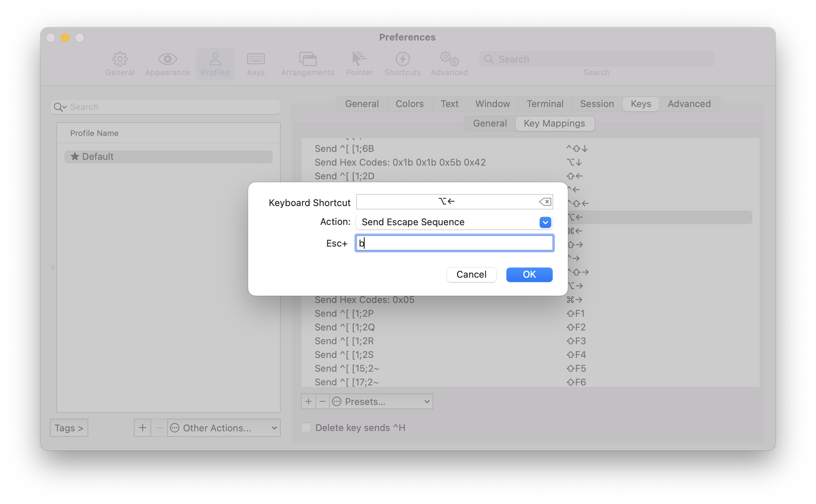Enable Delete key sends ^H
This screenshot has width=816, height=504.
click(306, 427)
